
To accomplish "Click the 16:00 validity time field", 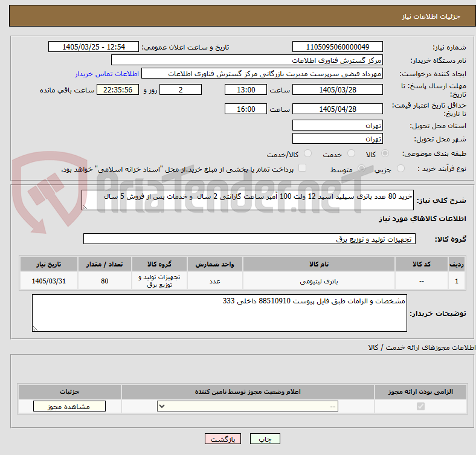I will (x=246, y=109).
